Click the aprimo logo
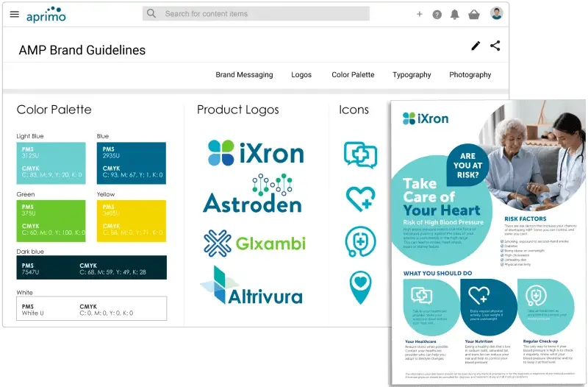 pyautogui.click(x=46, y=15)
